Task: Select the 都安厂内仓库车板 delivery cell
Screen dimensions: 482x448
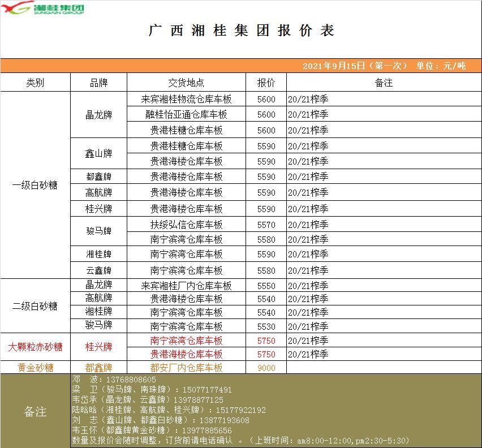Action: [x=186, y=368]
